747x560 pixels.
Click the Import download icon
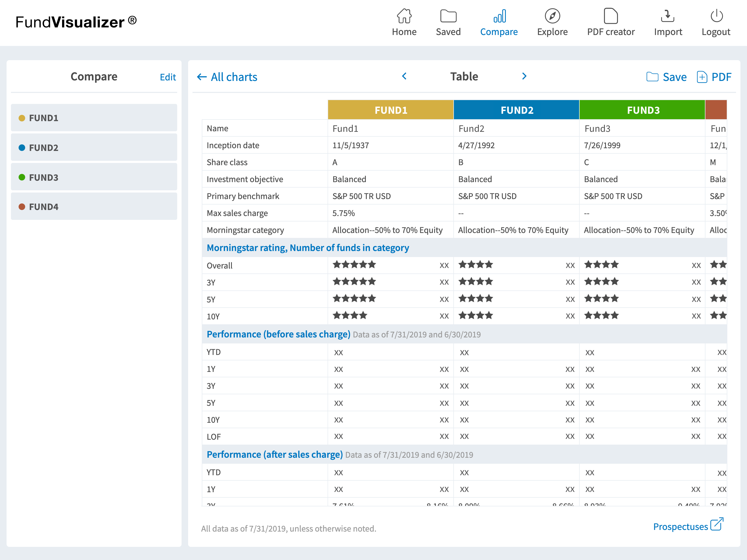coord(668,16)
